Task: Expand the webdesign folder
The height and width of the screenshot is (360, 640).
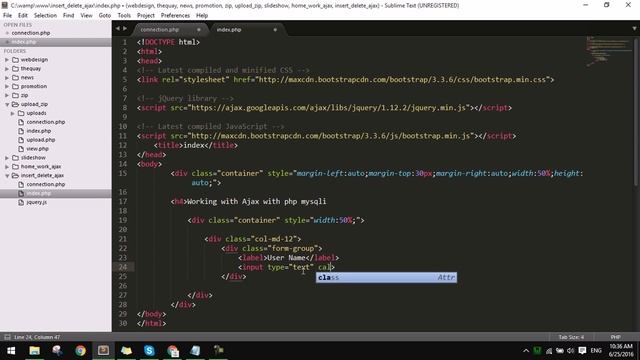Action: (7, 60)
